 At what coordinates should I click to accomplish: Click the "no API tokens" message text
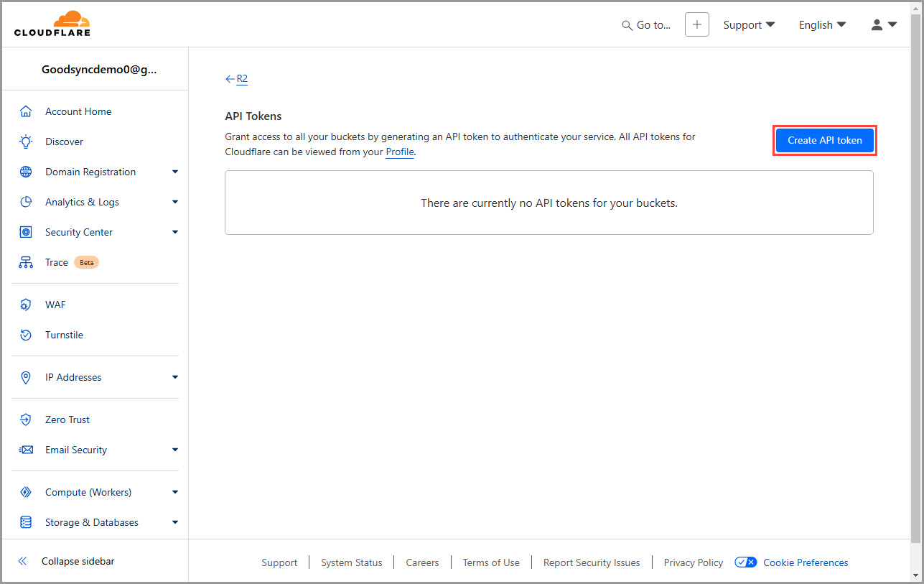549,203
